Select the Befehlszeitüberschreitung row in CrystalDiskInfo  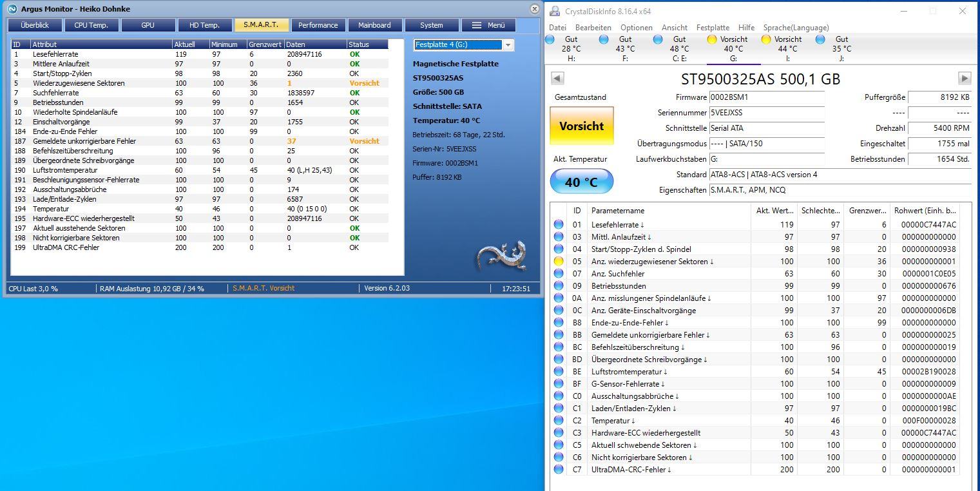tap(755, 347)
